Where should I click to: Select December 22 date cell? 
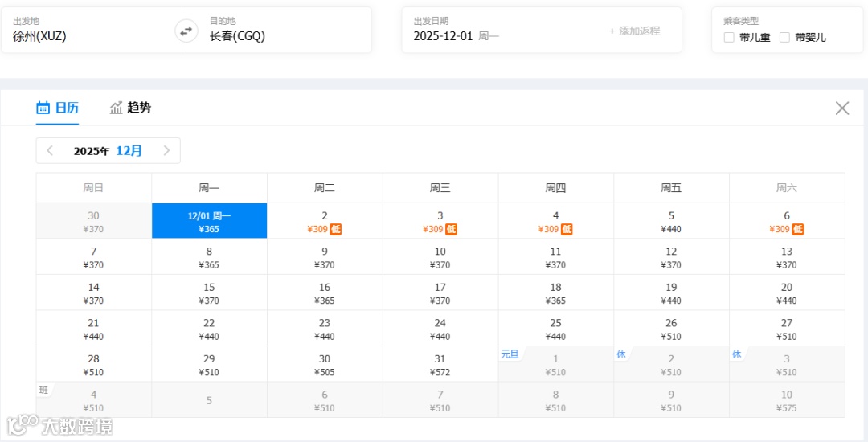[209, 329]
